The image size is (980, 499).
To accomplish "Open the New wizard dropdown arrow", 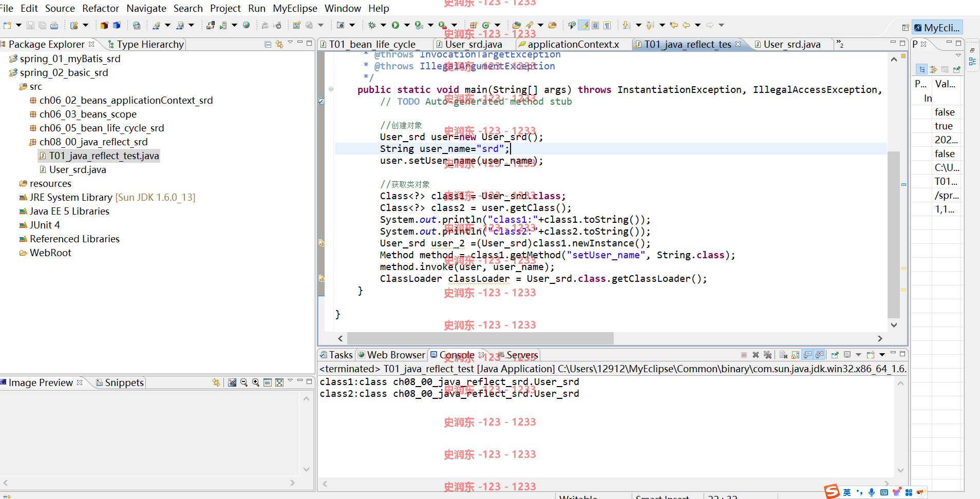I will point(18,25).
